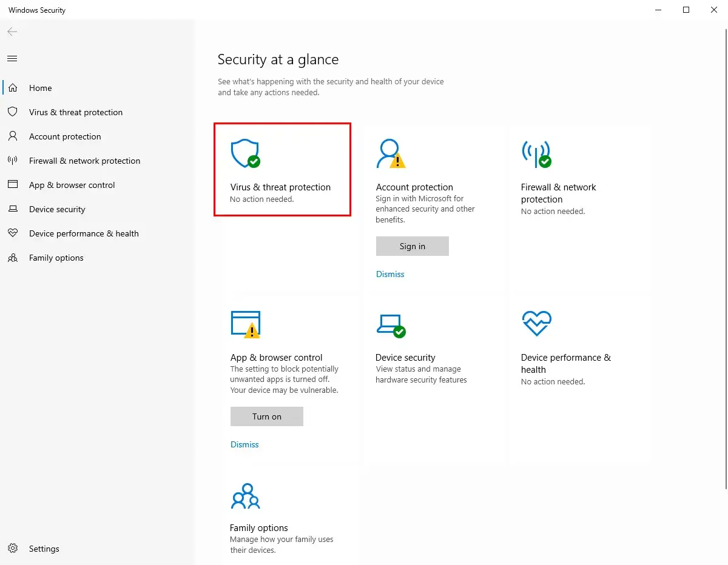Open the Virus & threat protection tile title
Screen dimensions: 728x565
point(280,187)
